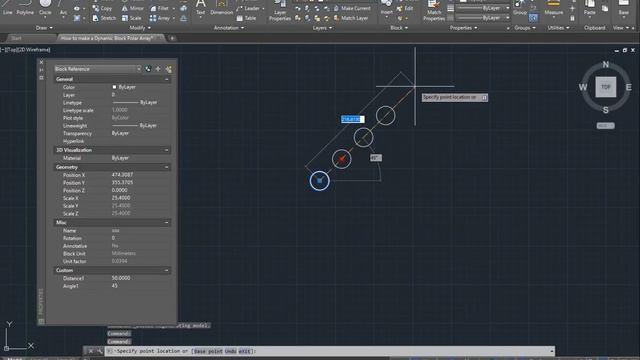The height and width of the screenshot is (360, 640).
Task: Open Layer Properties manager
Action: [280, 11]
